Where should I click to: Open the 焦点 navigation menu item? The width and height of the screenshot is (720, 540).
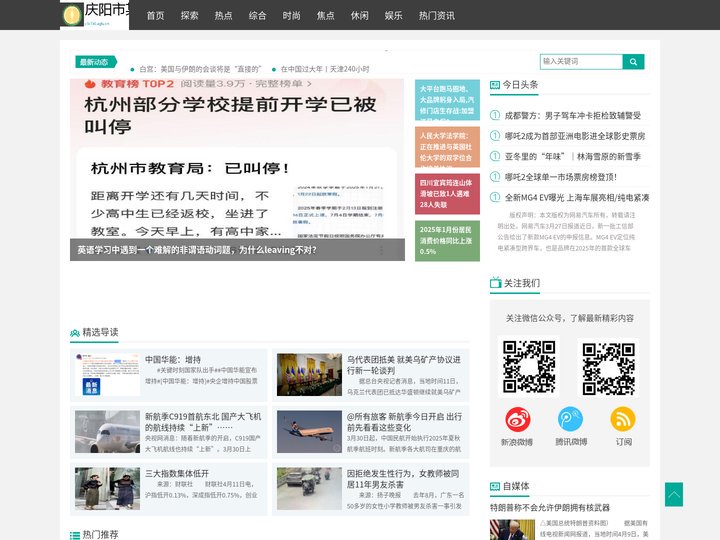point(326,16)
